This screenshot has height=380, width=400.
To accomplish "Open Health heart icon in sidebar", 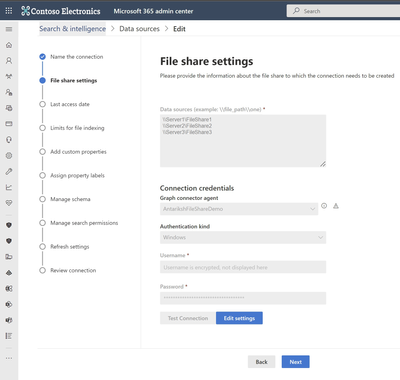I will click(x=9, y=203).
